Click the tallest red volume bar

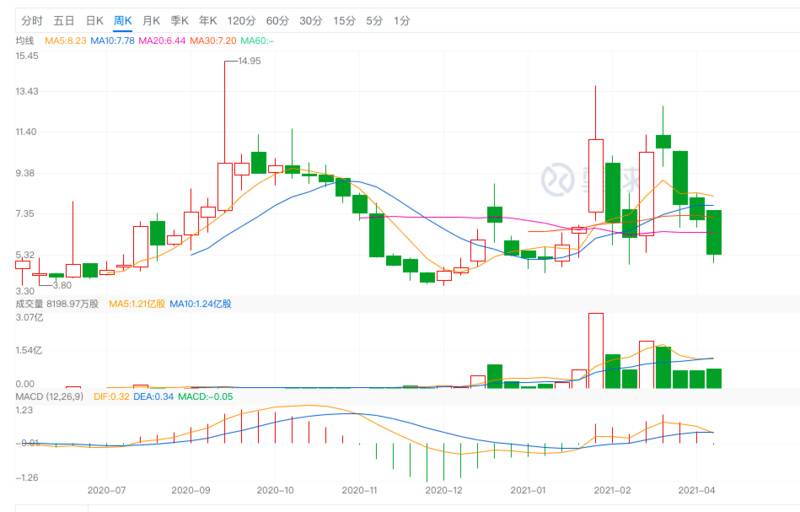(x=596, y=350)
